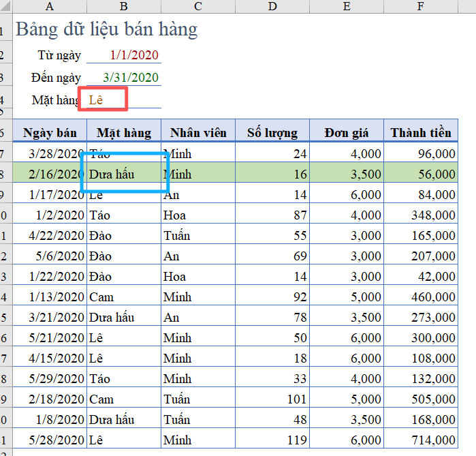Click the quantity cell 92

coord(272,297)
